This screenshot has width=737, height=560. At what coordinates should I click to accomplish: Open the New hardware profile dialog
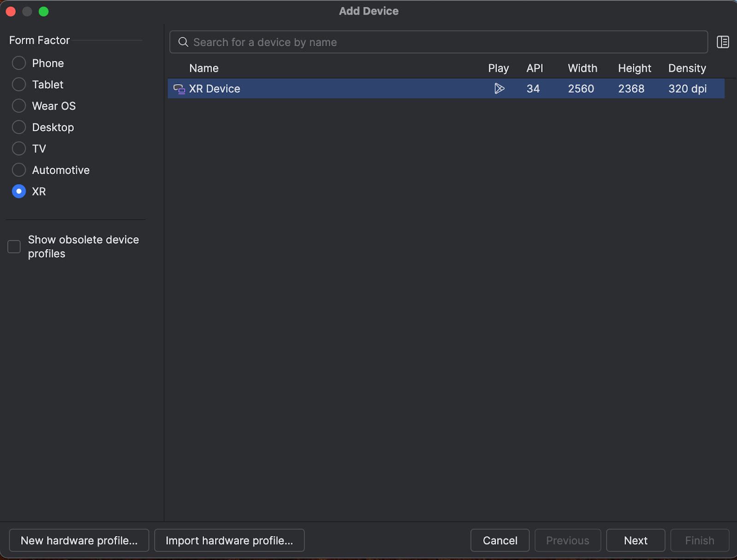tap(79, 540)
